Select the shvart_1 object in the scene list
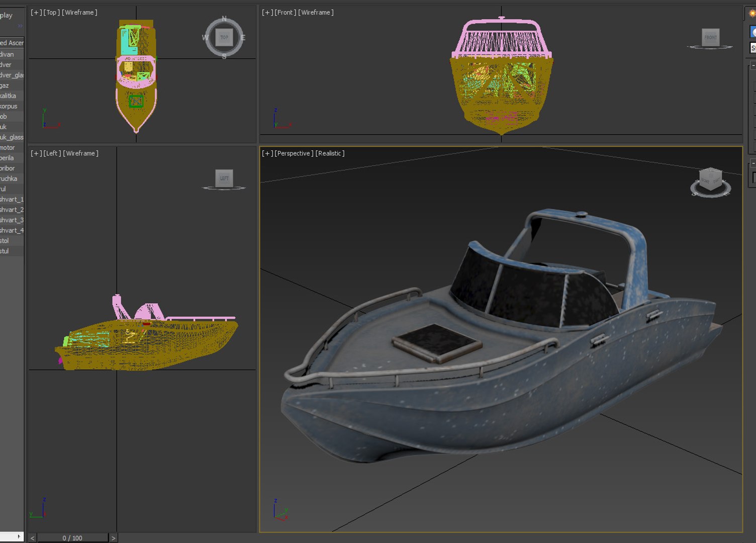 (12, 199)
